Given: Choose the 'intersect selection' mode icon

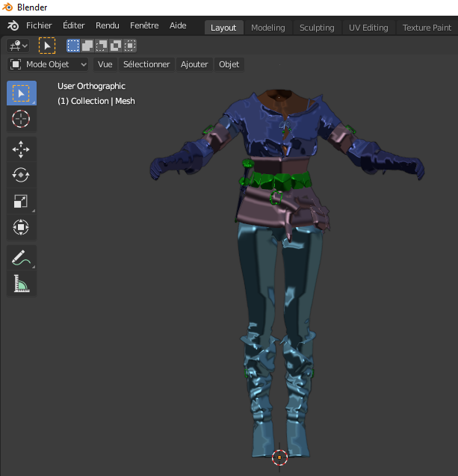Looking at the screenshot, I should click(x=130, y=46).
